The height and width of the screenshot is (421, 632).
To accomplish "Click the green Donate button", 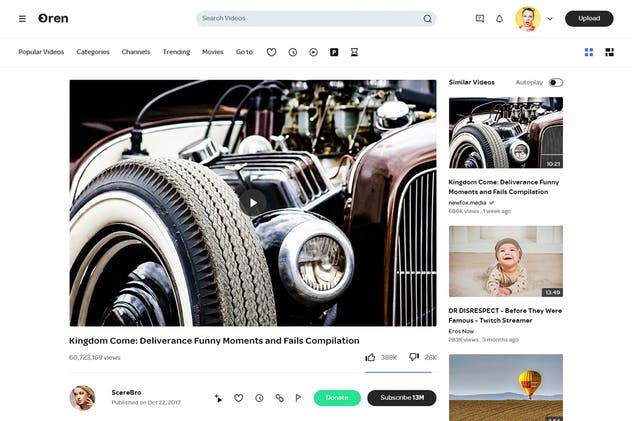I will coord(337,398).
